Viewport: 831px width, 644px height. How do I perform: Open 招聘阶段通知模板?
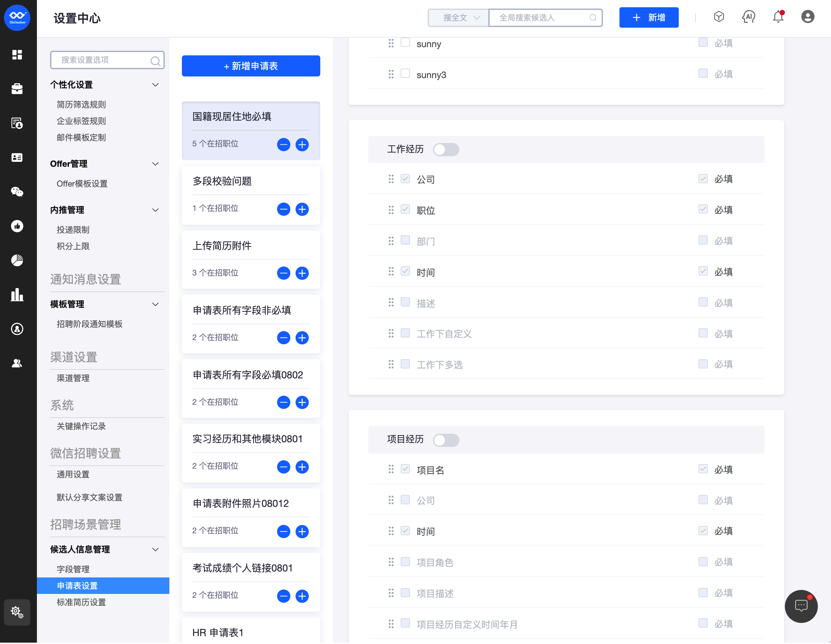point(89,325)
